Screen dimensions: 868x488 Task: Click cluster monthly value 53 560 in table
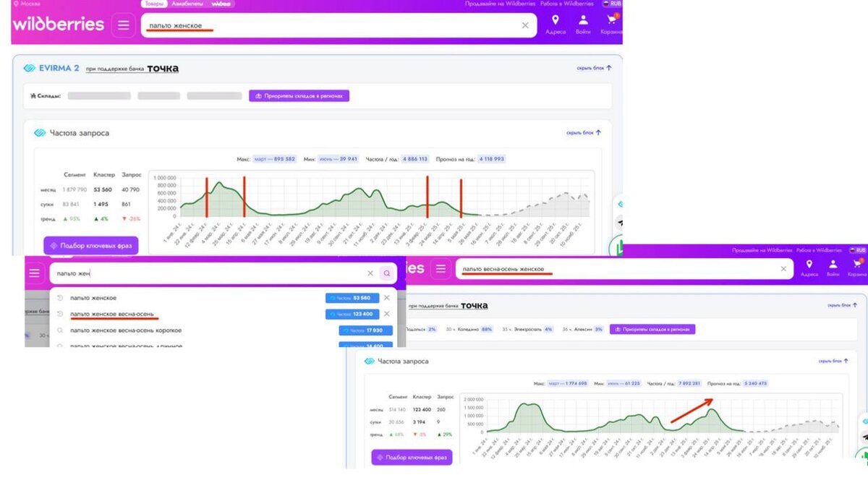[x=103, y=189]
